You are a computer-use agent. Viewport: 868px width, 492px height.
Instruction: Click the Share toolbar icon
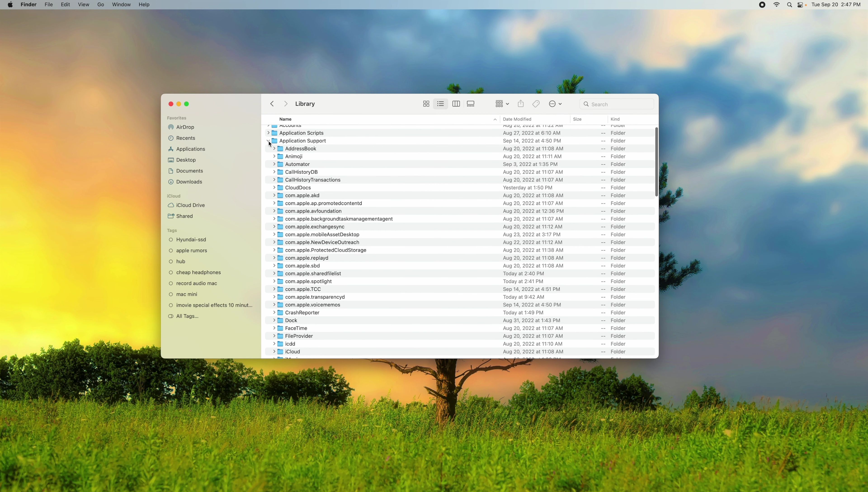(521, 104)
